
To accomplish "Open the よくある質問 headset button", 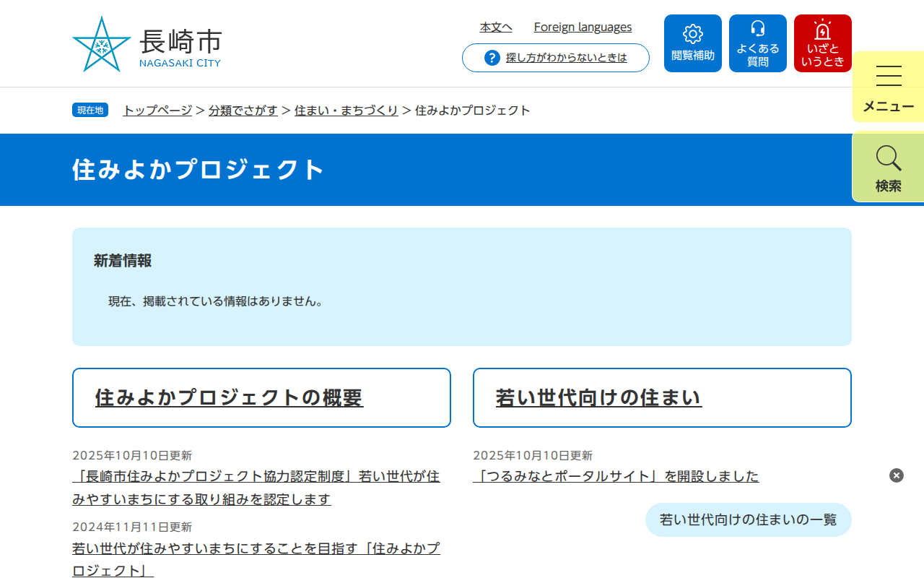I will point(758,43).
